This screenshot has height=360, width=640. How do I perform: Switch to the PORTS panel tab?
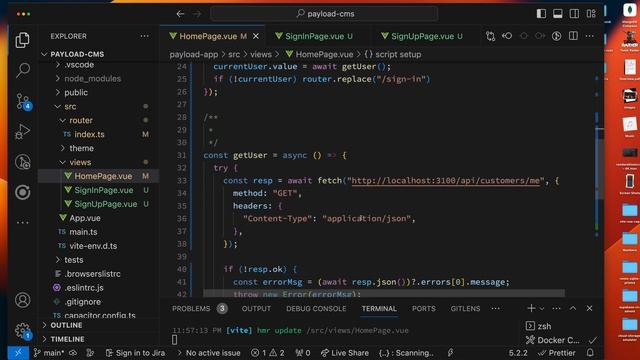(423, 309)
